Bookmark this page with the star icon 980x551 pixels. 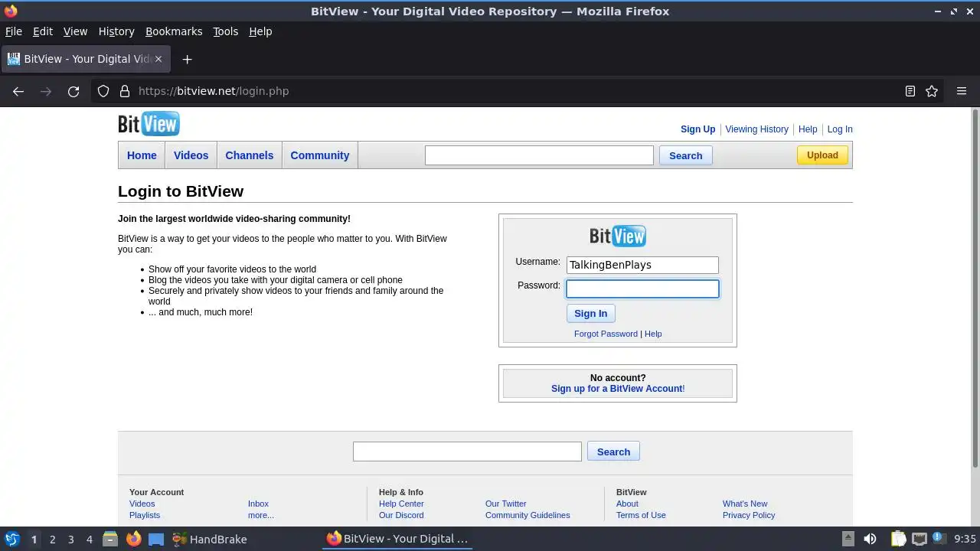[x=932, y=91]
